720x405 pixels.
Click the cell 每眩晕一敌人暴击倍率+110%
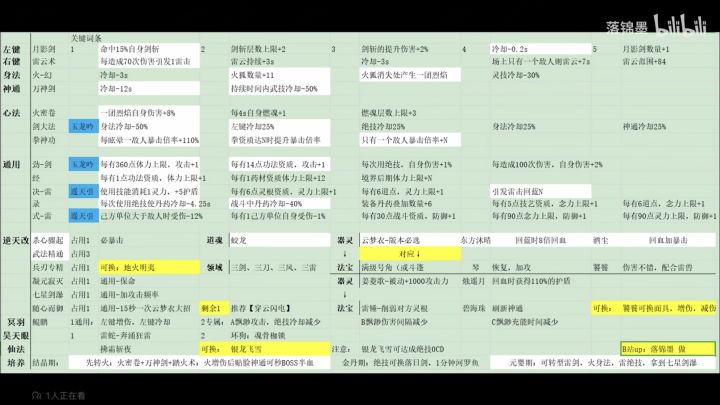[x=149, y=140]
